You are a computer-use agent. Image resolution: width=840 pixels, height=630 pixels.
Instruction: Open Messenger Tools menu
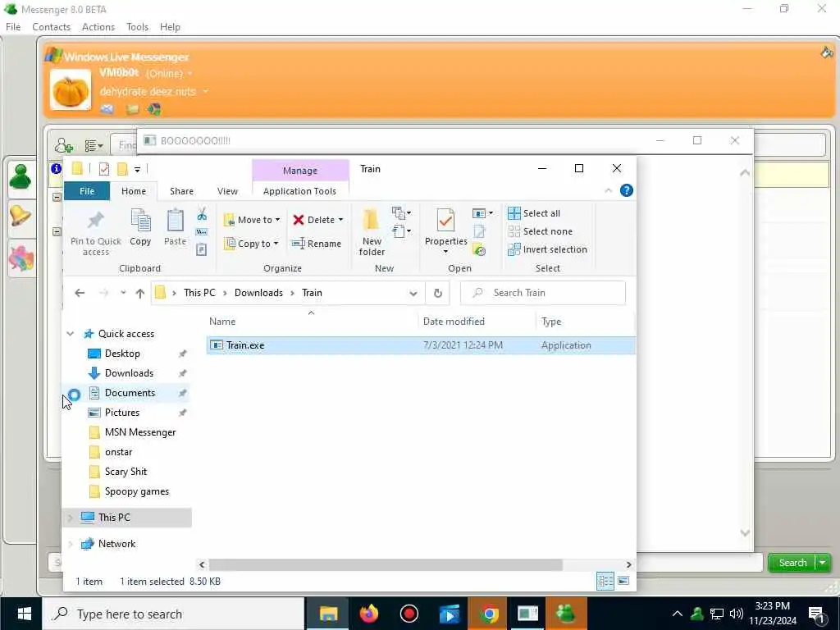click(x=137, y=27)
